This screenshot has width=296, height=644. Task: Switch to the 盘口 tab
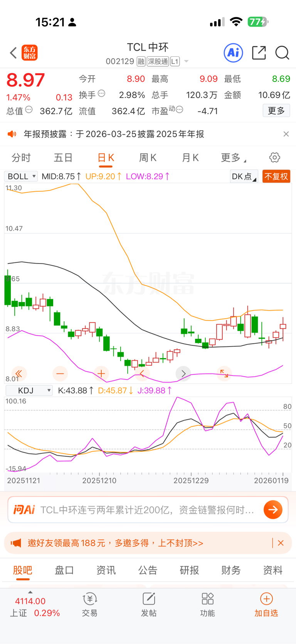[x=64, y=570]
